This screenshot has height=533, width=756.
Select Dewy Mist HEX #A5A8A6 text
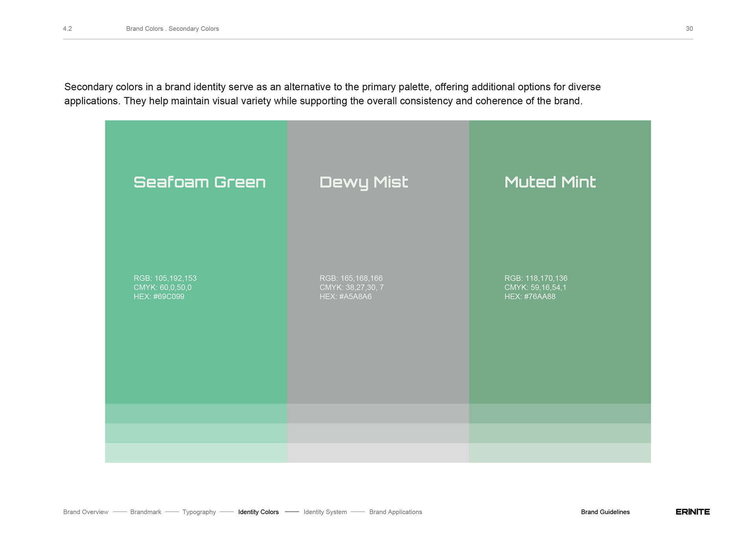tap(345, 297)
